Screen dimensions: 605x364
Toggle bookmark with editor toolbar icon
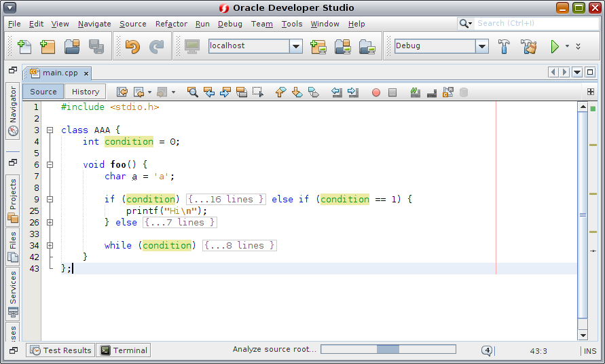[x=313, y=92]
